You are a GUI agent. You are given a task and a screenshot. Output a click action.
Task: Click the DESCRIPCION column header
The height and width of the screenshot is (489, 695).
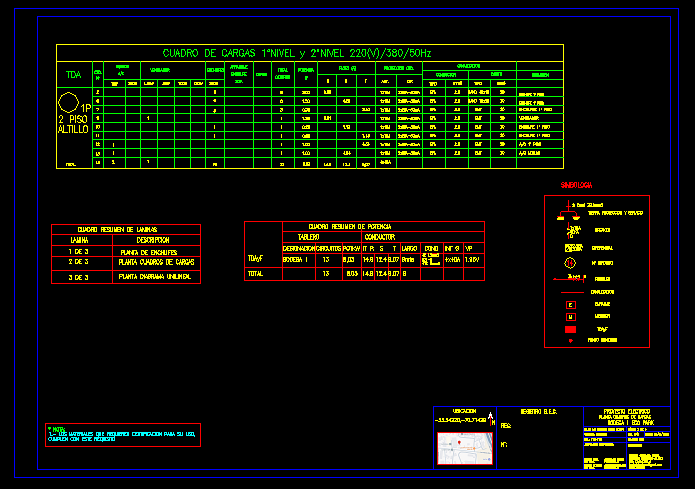(x=153, y=240)
